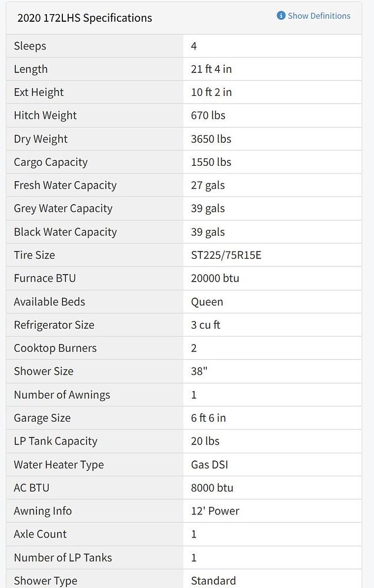The height and width of the screenshot is (588, 374).
Task: Click the Black Water Capacity label
Action: pos(65,232)
